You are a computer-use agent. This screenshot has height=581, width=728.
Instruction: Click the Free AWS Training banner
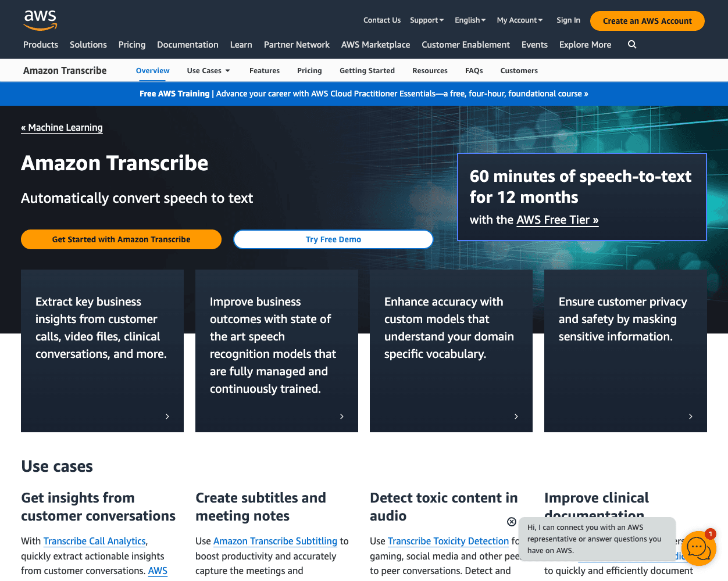pyautogui.click(x=364, y=94)
